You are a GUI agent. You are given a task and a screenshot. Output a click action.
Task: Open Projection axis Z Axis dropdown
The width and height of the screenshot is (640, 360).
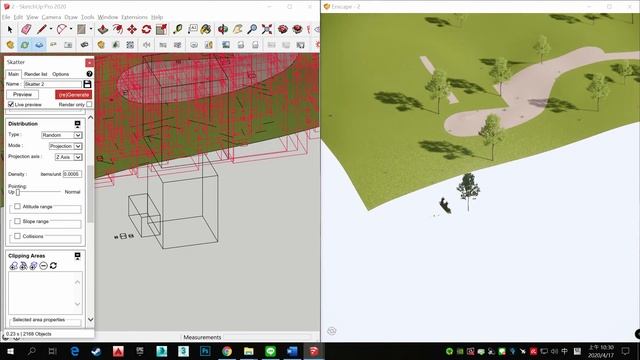69,157
